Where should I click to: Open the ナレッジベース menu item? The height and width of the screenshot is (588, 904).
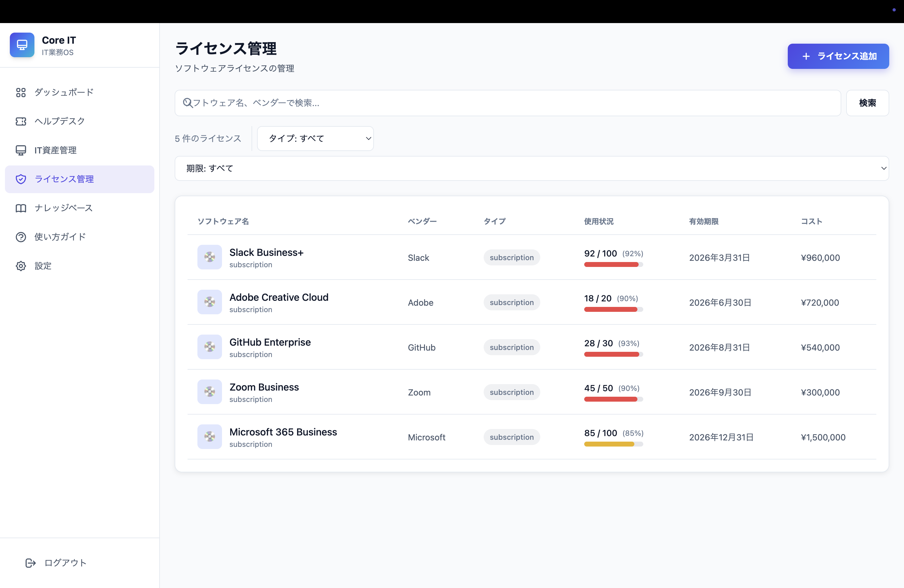coord(64,208)
